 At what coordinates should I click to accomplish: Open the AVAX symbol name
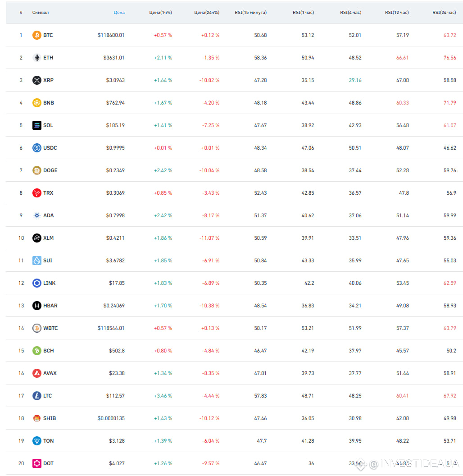tap(50, 373)
